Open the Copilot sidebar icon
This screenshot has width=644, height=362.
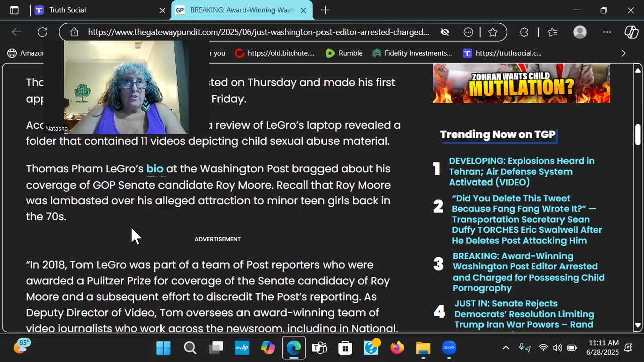[x=631, y=32]
